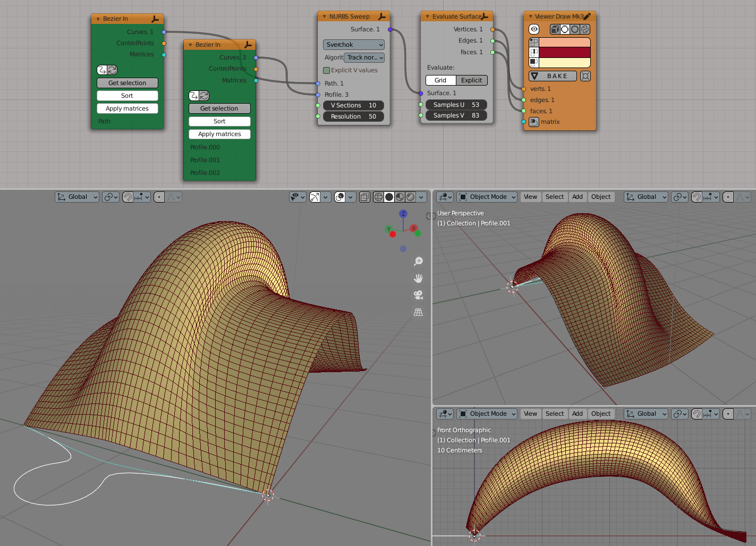Screen dimensions: 756x546
Task: Click the implicit-conversion icon in the Profile Bezier In node
Action: coord(194,96)
